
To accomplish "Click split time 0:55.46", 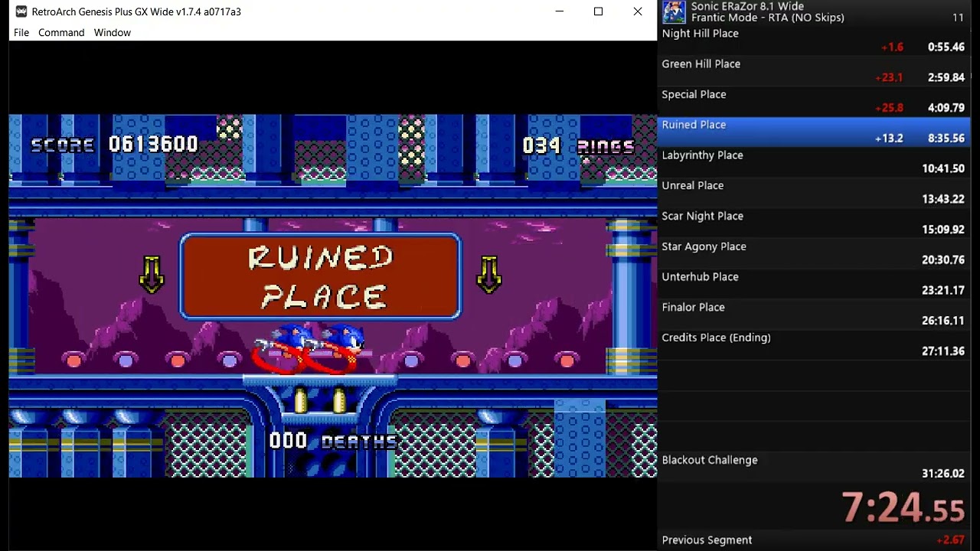I will point(946,47).
